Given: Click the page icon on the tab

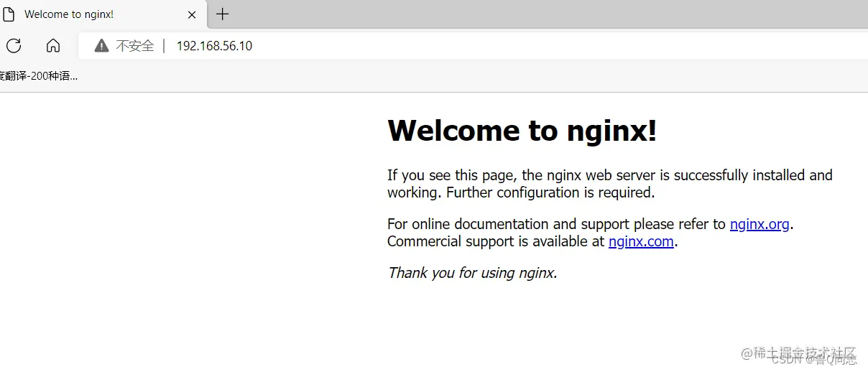Looking at the screenshot, I should pyautogui.click(x=9, y=14).
